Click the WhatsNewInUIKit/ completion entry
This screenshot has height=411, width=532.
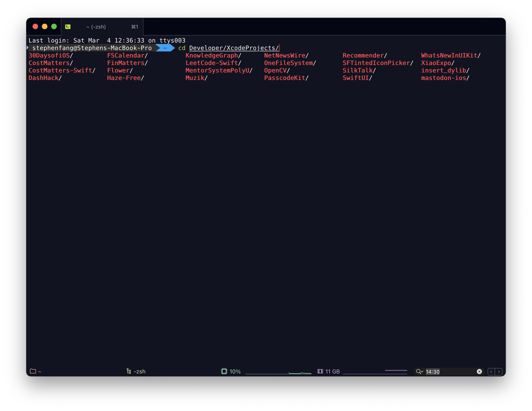tap(451, 56)
